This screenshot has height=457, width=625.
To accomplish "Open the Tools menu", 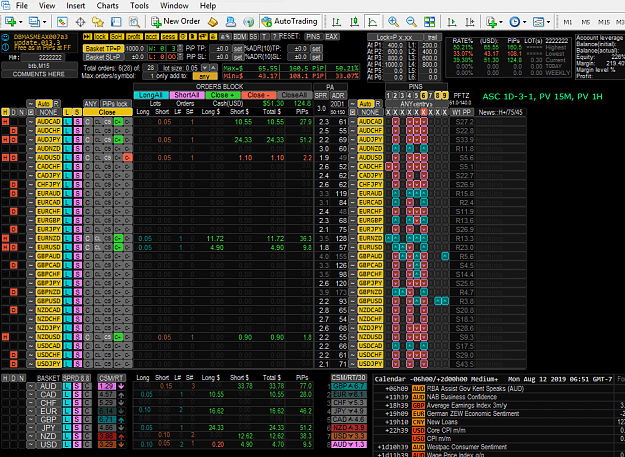I will (139, 6).
